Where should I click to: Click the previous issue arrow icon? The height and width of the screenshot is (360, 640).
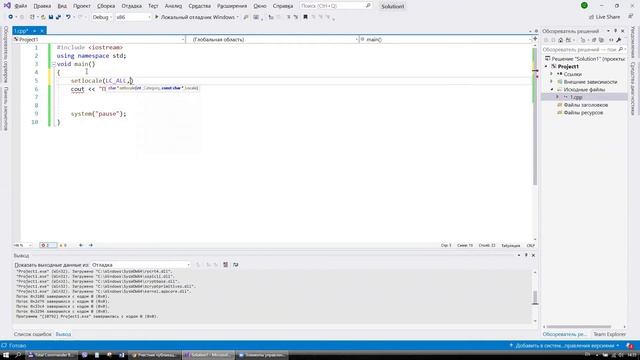(x=81, y=245)
